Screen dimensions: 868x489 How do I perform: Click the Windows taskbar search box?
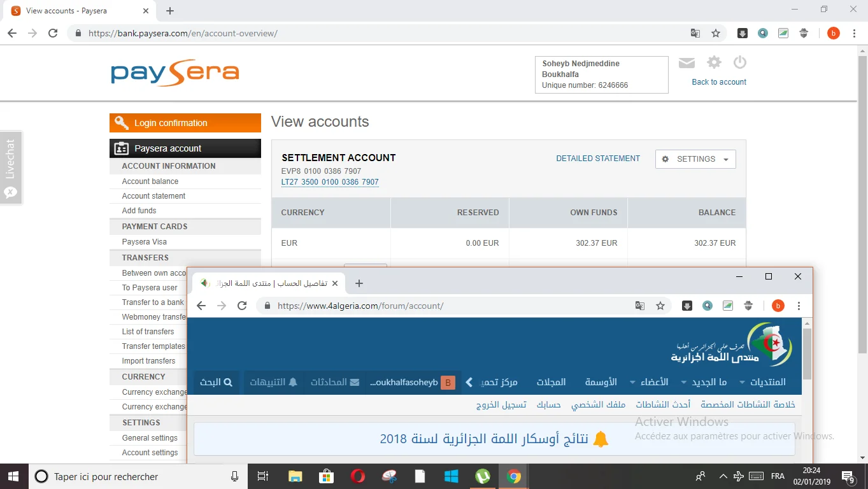127,476
